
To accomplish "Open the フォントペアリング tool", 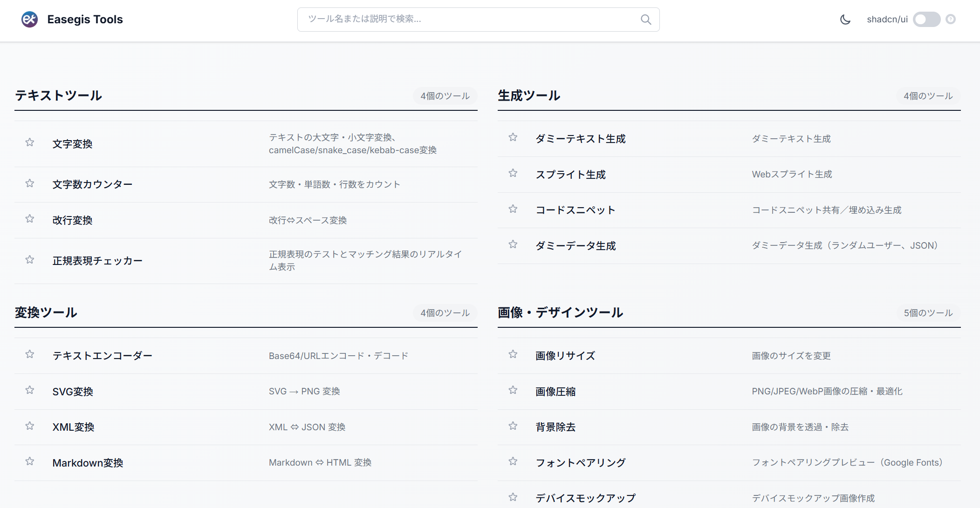I will click(580, 463).
